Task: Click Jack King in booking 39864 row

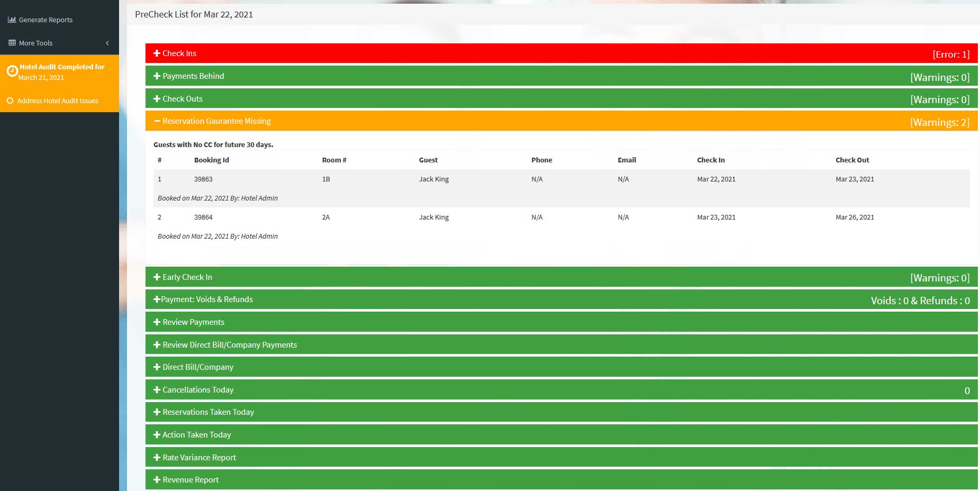Action: (x=434, y=217)
